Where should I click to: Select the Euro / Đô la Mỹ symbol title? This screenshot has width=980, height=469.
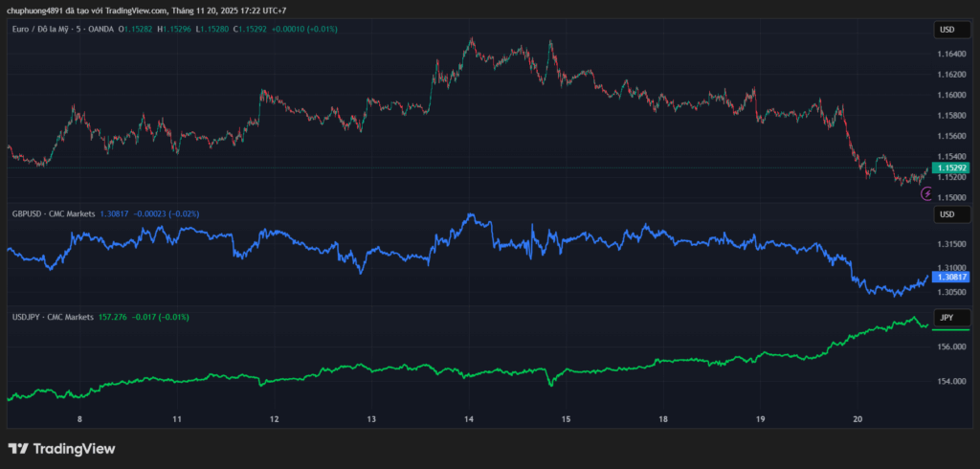pos(45,30)
